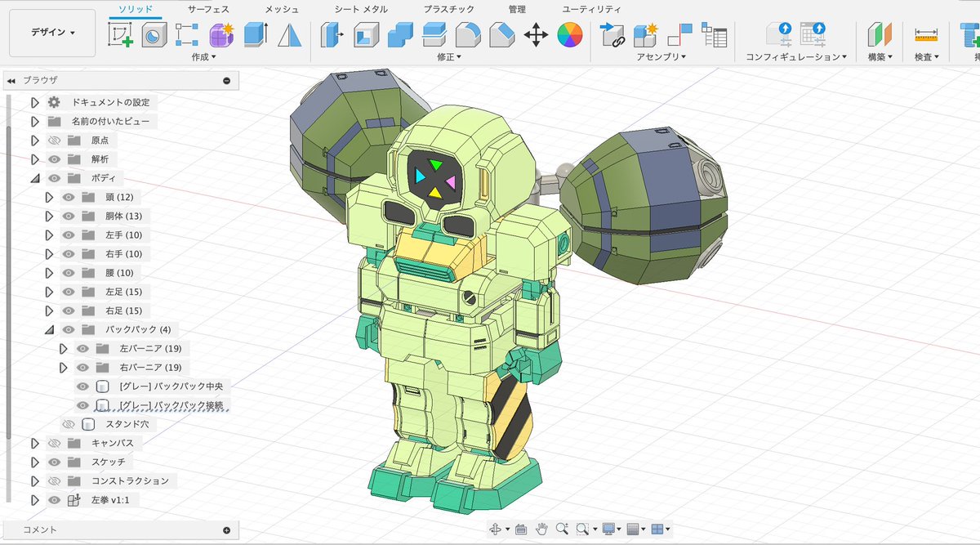Select the Joint tool icon
This screenshot has height=545, width=980.
coord(679,35)
